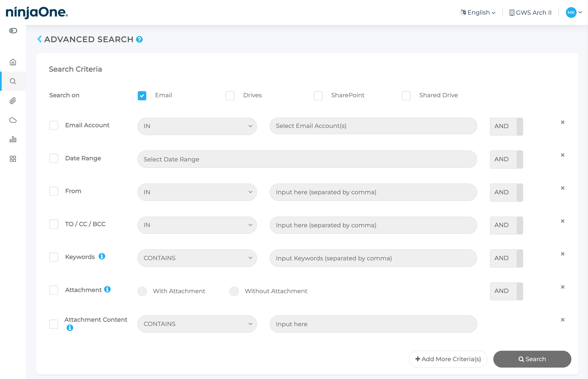Toggle AND operator for TO / CC / BCC row
588x379 pixels.
click(506, 225)
